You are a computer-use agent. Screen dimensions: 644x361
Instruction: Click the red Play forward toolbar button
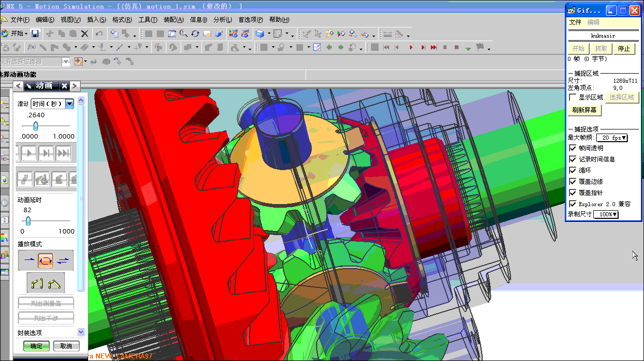[410, 47]
